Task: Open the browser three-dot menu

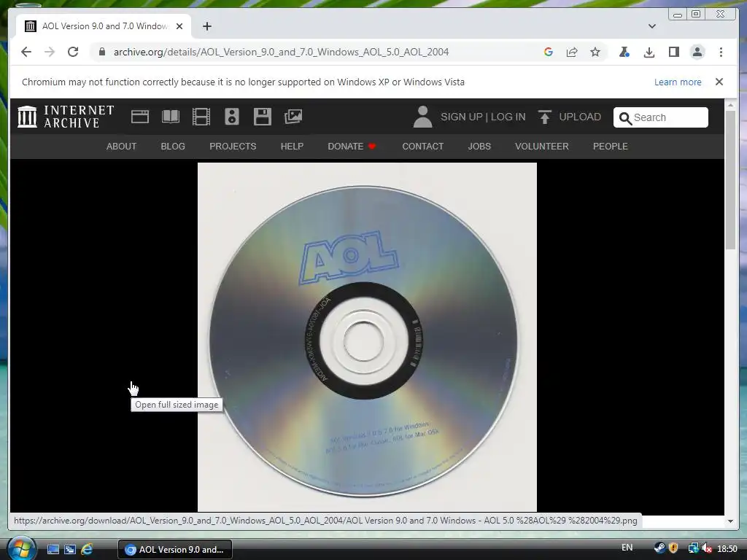Action: pyautogui.click(x=721, y=52)
